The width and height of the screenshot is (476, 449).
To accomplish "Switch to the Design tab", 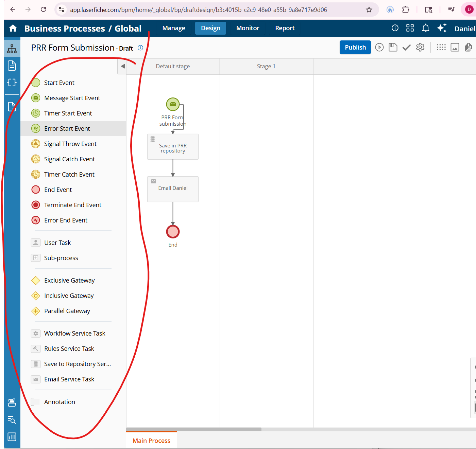I will click(x=211, y=28).
